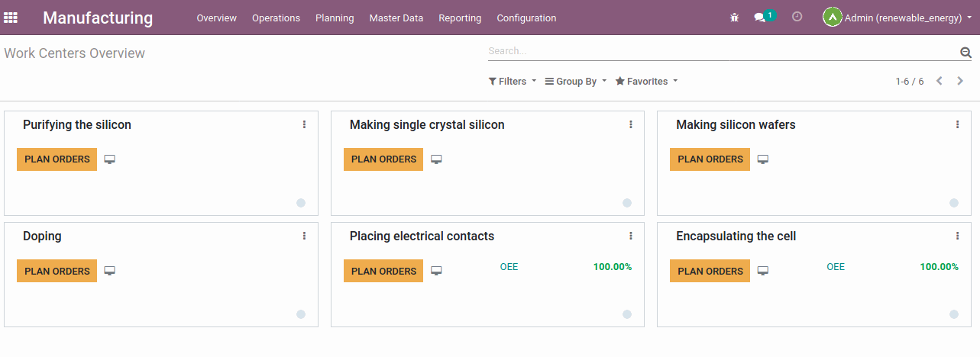
Task: Open kebab menu on Making silicon wafers
Action: 957,124
